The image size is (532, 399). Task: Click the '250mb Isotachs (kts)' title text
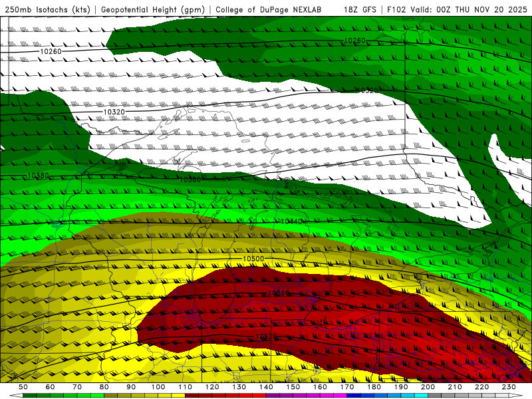[x=47, y=9]
